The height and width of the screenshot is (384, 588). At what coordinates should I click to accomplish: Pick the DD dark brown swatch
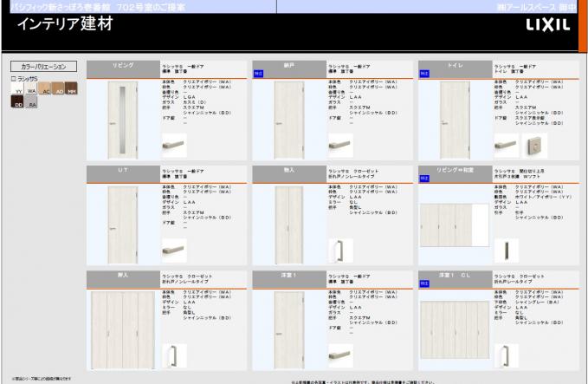click(17, 101)
